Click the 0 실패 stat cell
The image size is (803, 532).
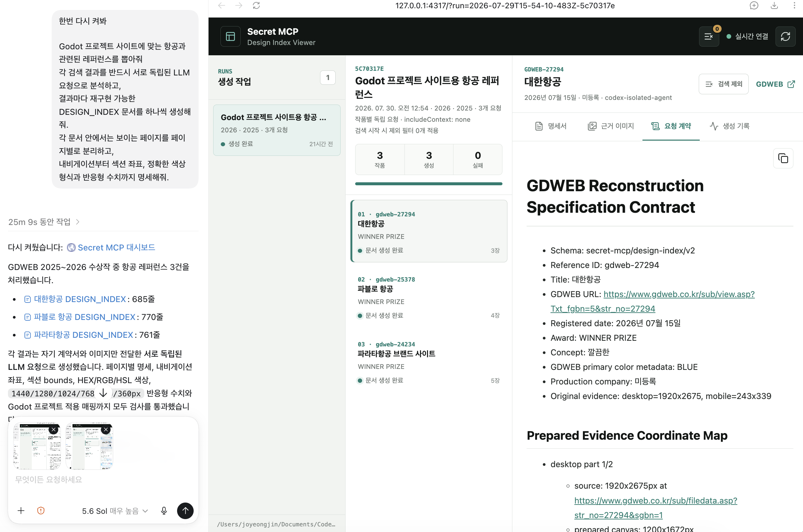(478, 159)
